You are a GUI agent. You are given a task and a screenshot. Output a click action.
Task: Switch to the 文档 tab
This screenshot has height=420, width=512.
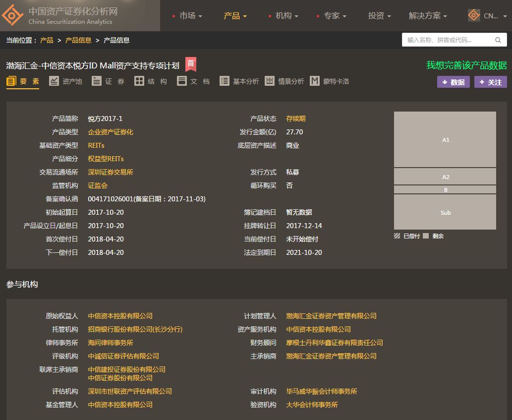tap(193, 81)
